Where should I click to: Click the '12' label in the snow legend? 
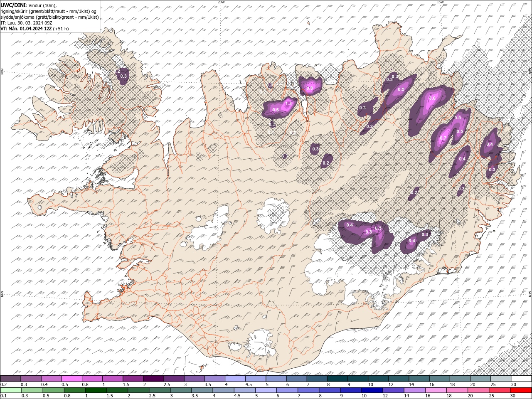[392, 384]
